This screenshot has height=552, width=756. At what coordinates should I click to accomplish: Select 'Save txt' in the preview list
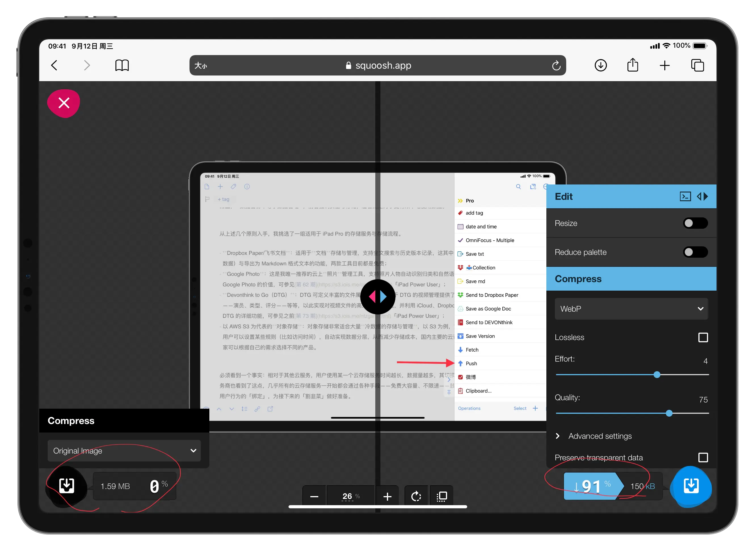point(475,254)
